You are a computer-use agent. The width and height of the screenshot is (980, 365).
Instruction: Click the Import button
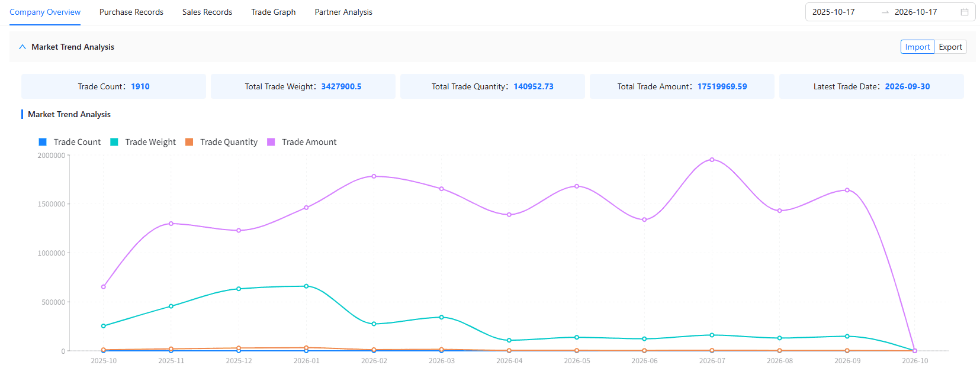pyautogui.click(x=917, y=47)
